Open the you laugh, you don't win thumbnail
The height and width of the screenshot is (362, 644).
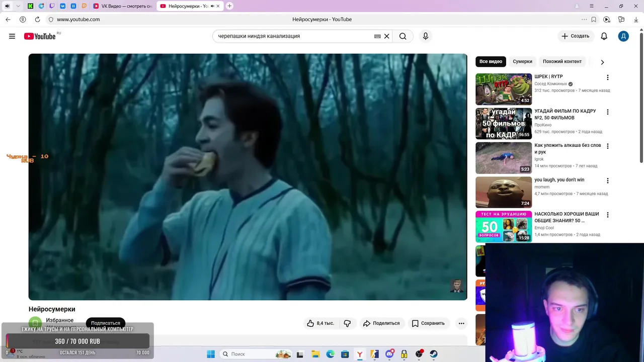point(504,192)
